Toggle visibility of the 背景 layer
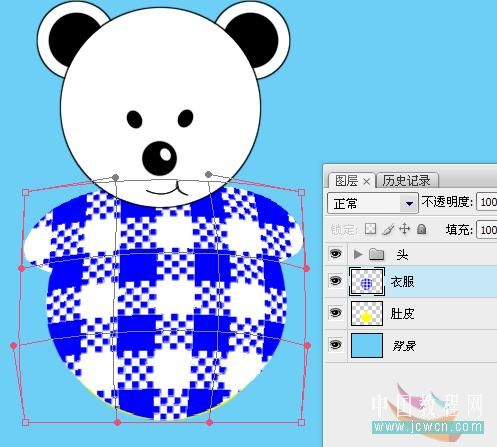The height and width of the screenshot is (447, 497). click(335, 344)
